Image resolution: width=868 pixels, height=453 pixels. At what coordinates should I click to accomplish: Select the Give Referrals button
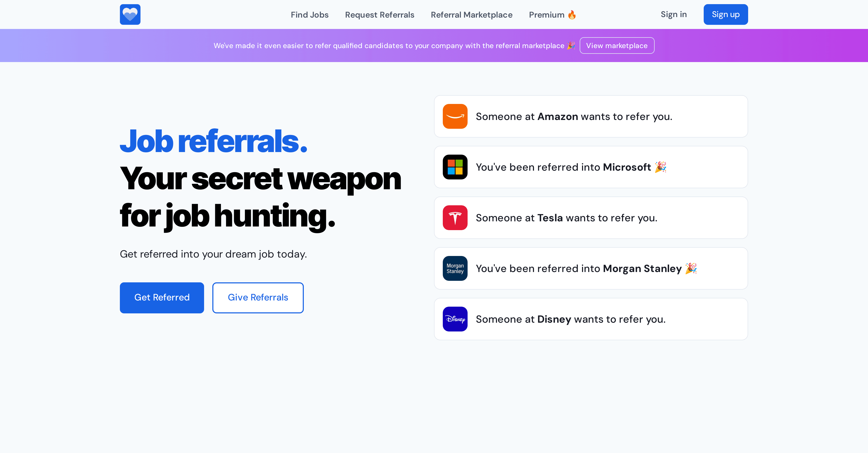(x=258, y=298)
